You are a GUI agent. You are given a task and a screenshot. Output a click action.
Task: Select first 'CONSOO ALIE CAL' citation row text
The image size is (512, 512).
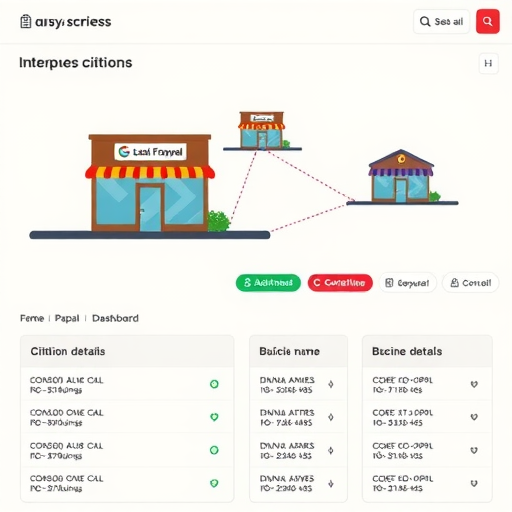tap(67, 385)
